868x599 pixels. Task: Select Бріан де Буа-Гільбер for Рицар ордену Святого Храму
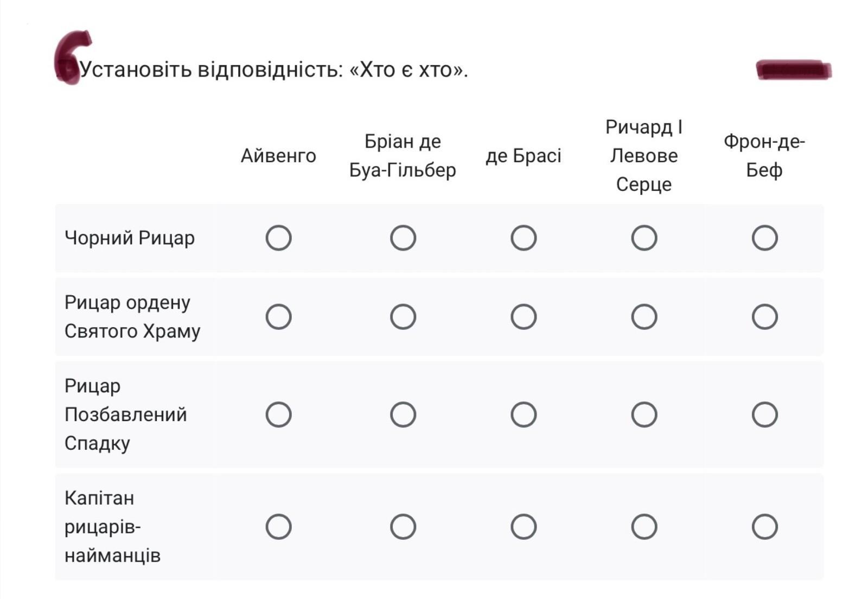pyautogui.click(x=403, y=316)
